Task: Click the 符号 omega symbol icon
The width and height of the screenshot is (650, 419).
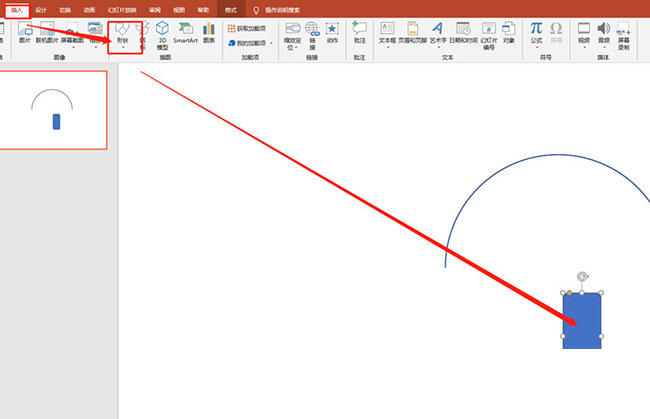Action: 556,33
